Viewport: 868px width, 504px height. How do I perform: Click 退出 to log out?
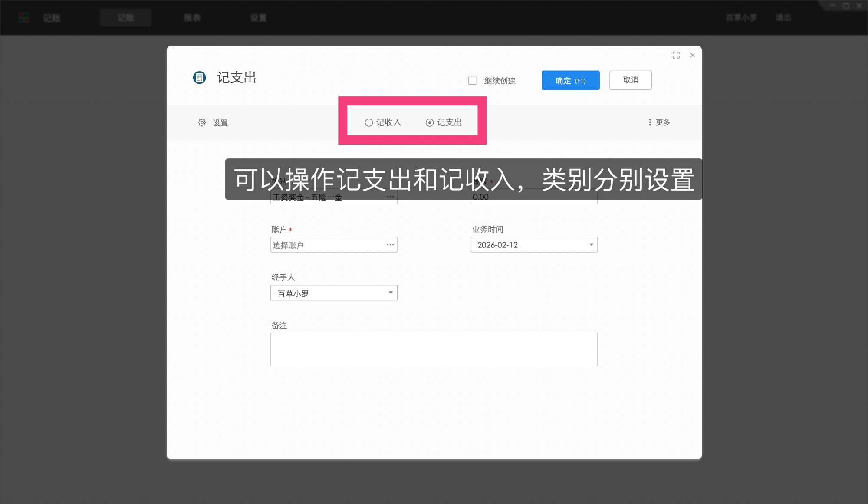(x=783, y=17)
